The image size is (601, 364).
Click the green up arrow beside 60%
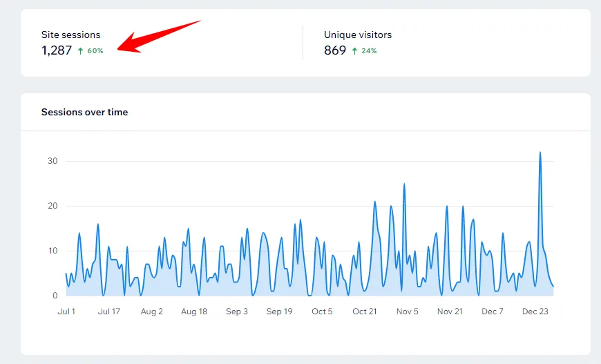(x=80, y=51)
